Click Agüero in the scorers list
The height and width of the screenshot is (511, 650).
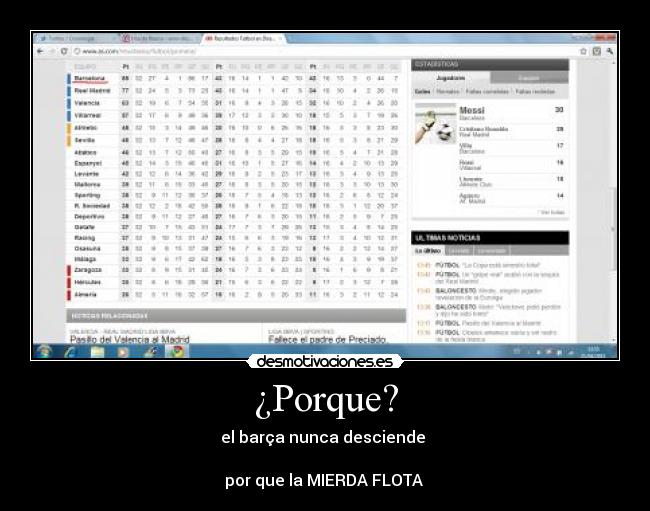click(x=469, y=195)
